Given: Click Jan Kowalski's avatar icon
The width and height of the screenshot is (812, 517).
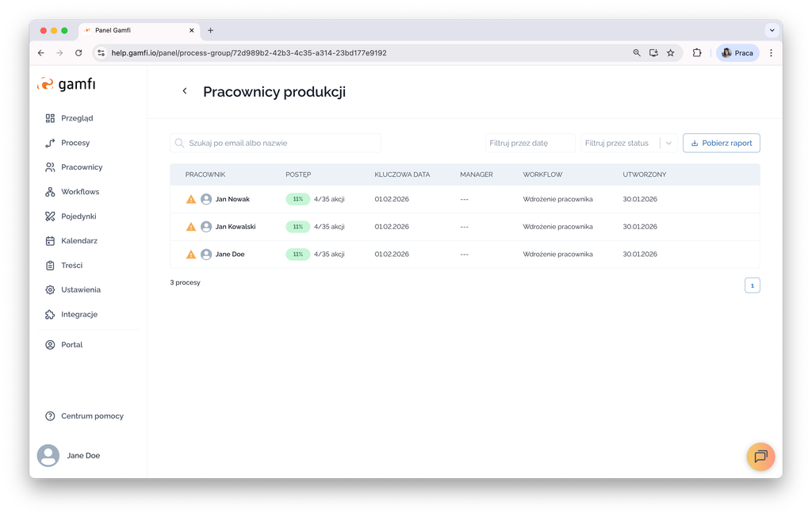Looking at the screenshot, I should pos(206,227).
